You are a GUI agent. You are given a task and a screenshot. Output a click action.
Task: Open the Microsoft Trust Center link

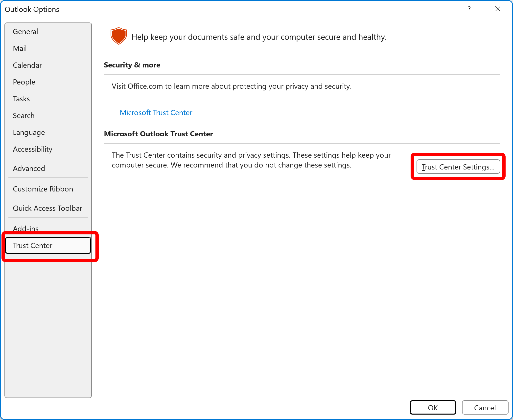pyautogui.click(x=156, y=113)
